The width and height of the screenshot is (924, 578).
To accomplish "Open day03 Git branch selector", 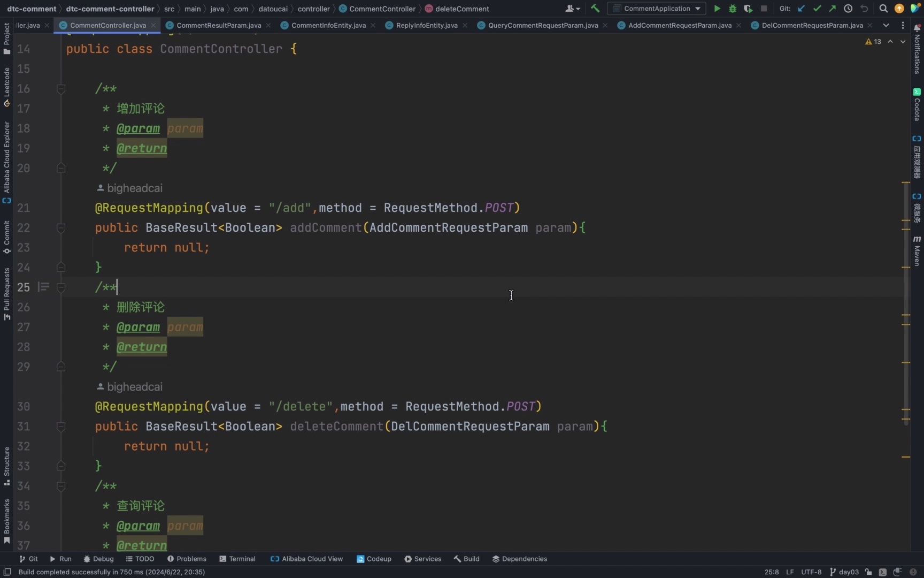I will (844, 572).
